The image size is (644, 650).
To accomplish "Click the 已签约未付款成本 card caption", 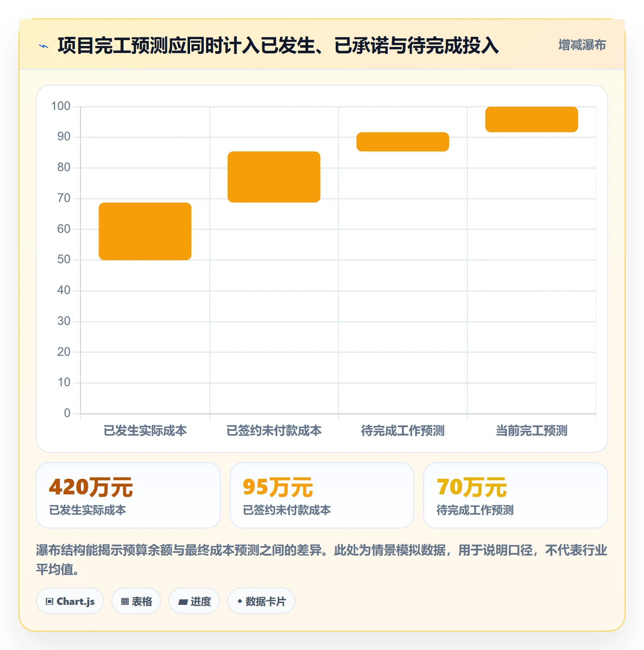I will [287, 510].
